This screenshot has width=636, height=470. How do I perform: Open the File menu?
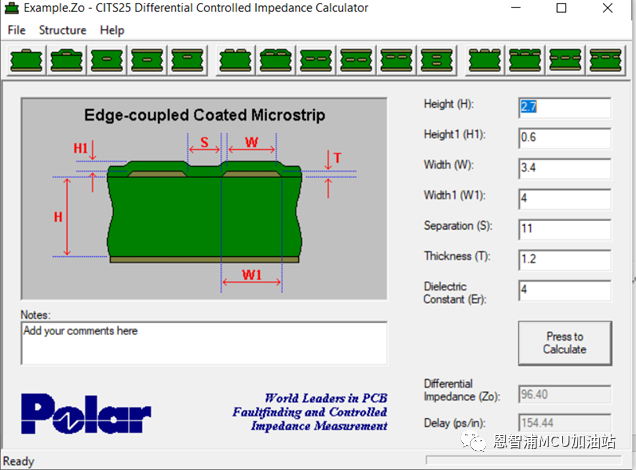point(16,30)
